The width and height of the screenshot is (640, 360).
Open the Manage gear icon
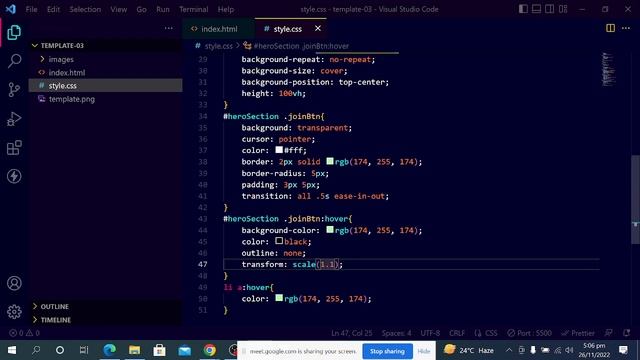[14, 312]
